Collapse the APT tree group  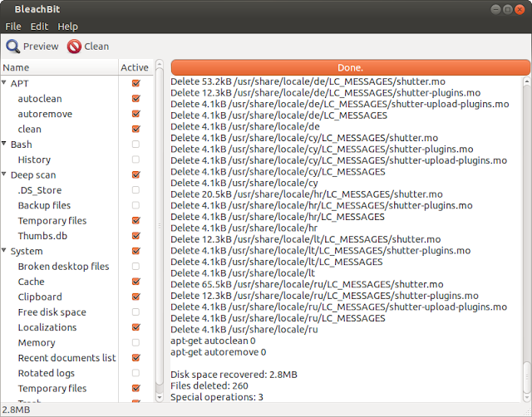(x=4, y=82)
